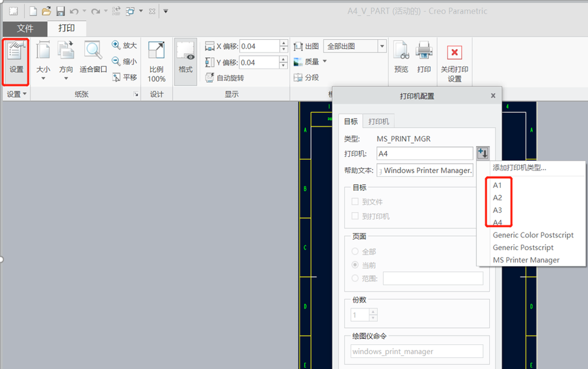Viewport: 588px width, 369px height.
Task: Click the X 偏移 input field
Action: (x=260, y=46)
